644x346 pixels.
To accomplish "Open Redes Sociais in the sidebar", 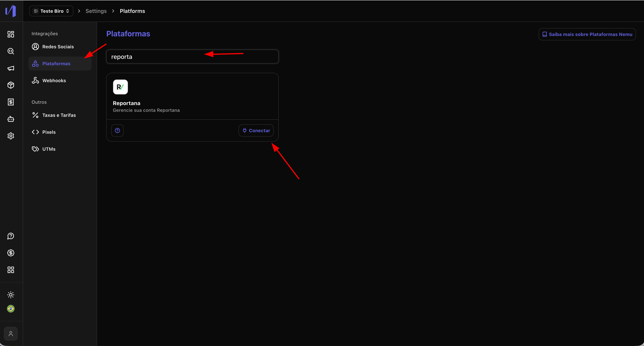I will click(x=58, y=47).
